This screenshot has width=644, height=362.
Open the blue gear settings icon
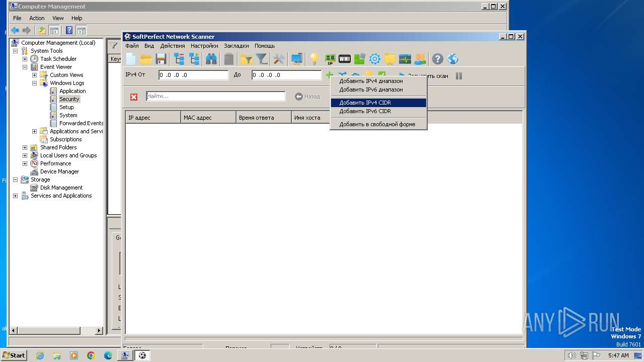point(375,59)
